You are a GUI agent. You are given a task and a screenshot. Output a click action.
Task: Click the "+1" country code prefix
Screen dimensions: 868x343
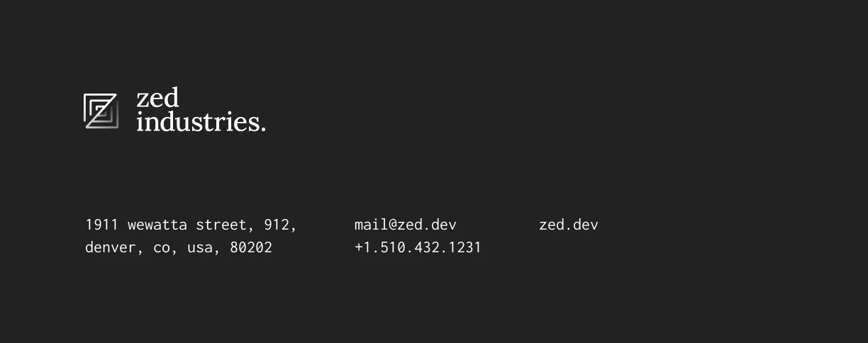point(362,247)
